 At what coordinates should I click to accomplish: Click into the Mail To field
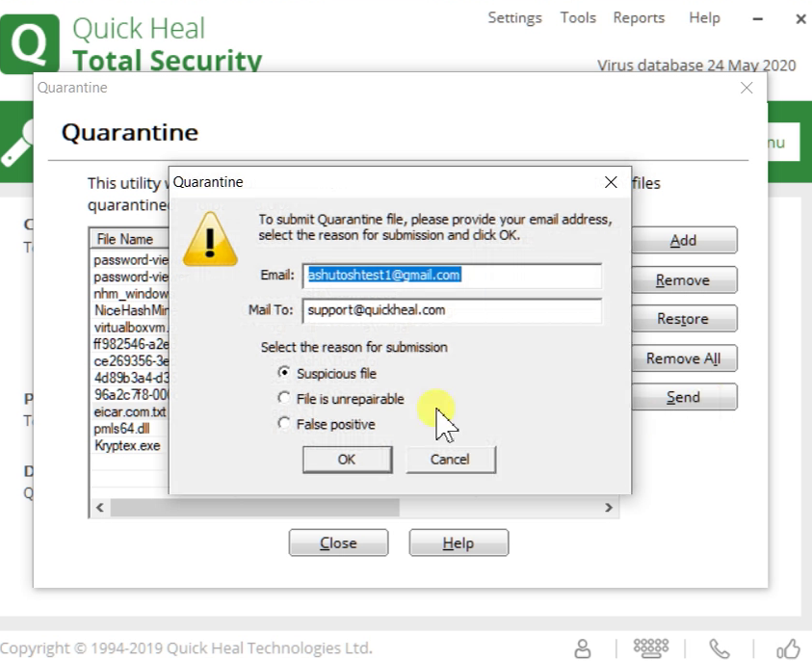(452, 310)
